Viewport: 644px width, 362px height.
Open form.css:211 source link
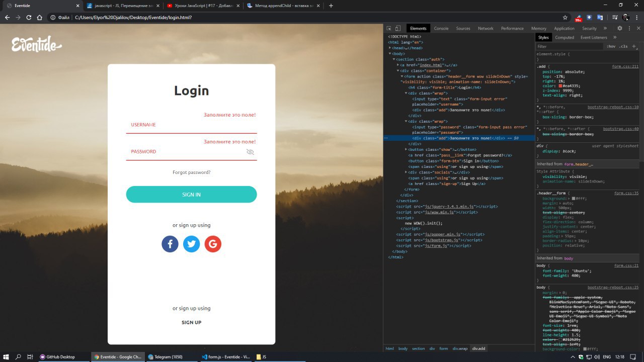[x=625, y=66]
